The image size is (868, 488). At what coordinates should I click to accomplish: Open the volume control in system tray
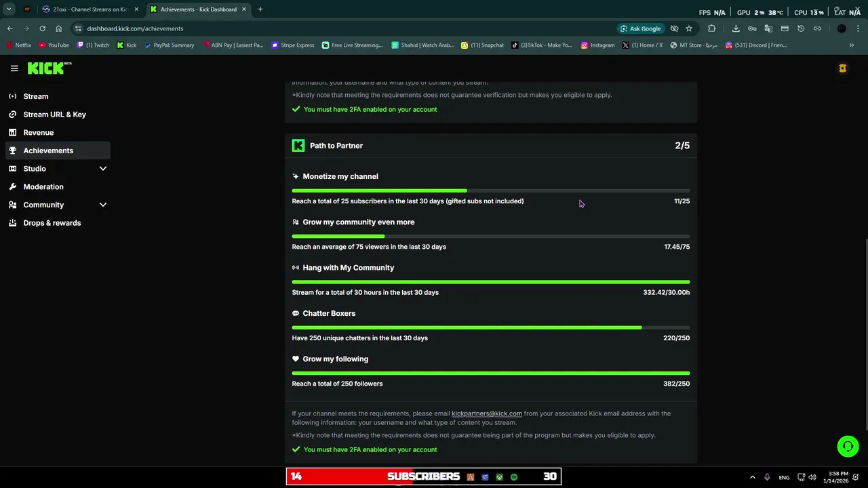click(x=812, y=477)
